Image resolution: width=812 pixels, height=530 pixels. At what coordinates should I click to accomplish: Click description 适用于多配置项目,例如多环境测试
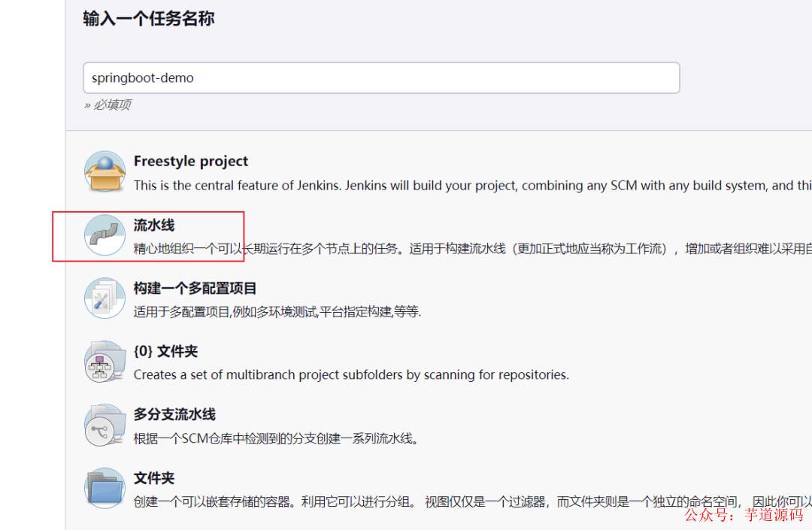277,312
